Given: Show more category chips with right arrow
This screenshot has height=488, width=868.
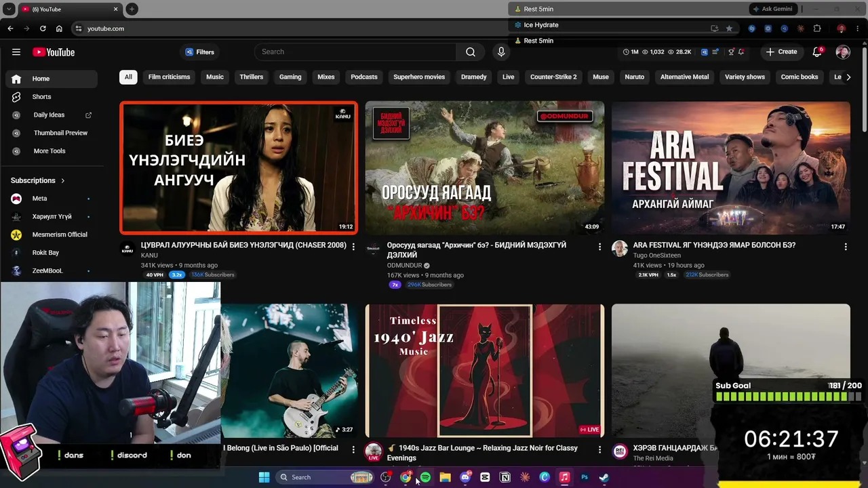Looking at the screenshot, I should point(848,77).
